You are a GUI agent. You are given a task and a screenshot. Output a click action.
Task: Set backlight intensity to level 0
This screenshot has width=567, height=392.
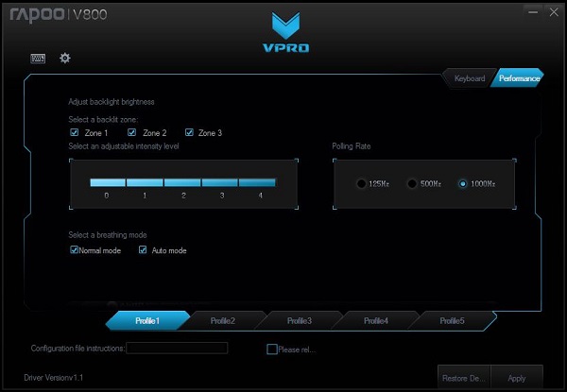coord(108,182)
